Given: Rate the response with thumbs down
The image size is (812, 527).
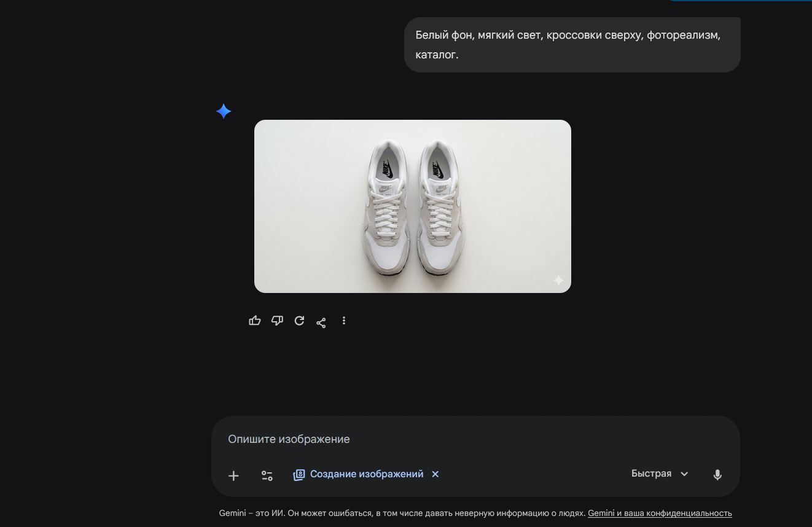Looking at the screenshot, I should [x=277, y=321].
